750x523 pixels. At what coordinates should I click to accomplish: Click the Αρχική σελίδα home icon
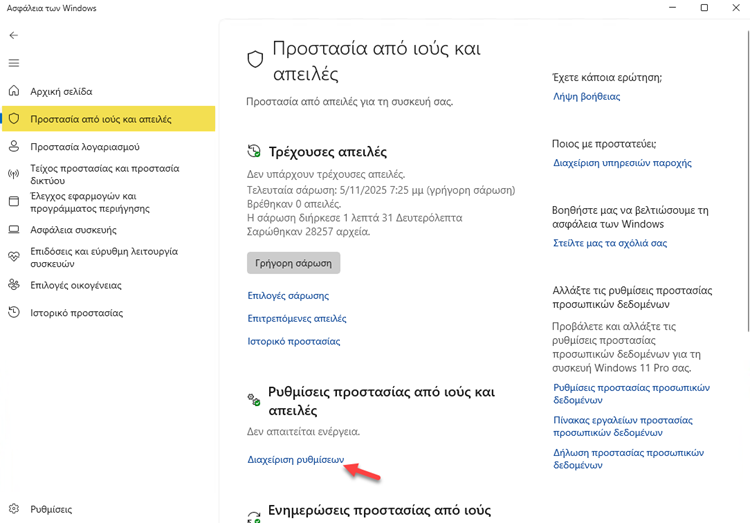[x=14, y=91]
